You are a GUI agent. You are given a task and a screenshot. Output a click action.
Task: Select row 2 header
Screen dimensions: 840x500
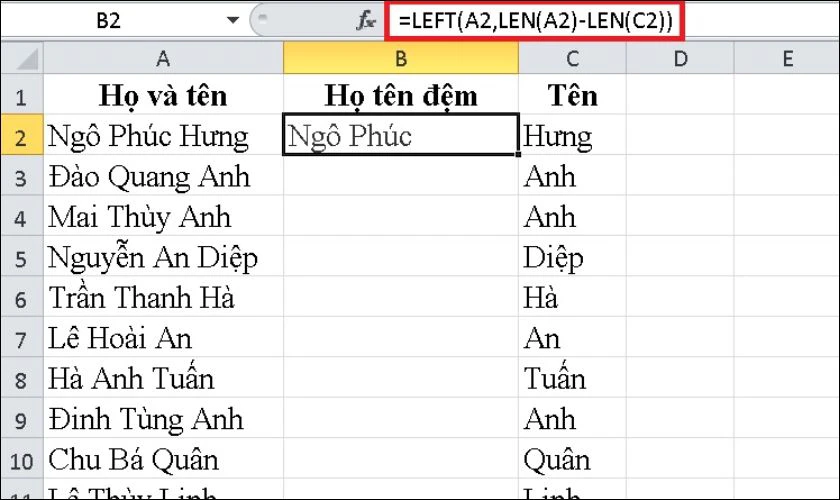[22, 135]
